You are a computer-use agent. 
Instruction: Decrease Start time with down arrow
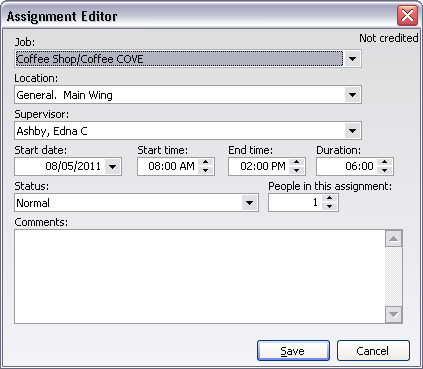[x=205, y=170]
